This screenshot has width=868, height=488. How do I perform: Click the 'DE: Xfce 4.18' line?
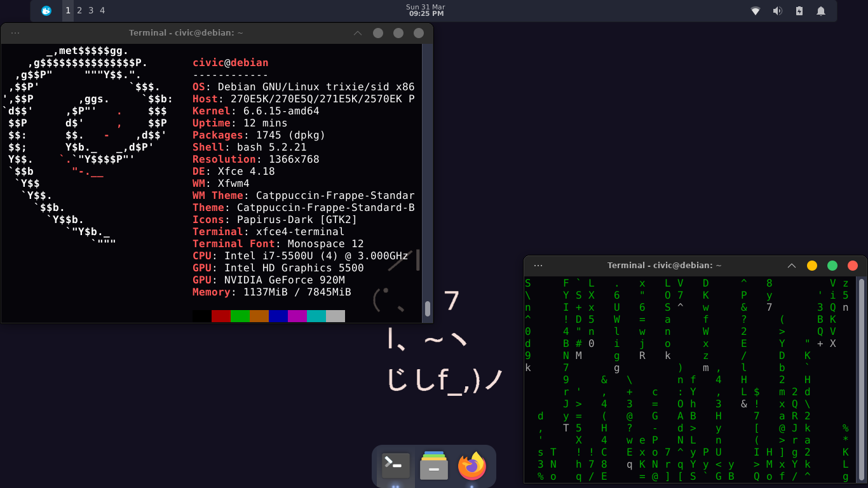(234, 172)
